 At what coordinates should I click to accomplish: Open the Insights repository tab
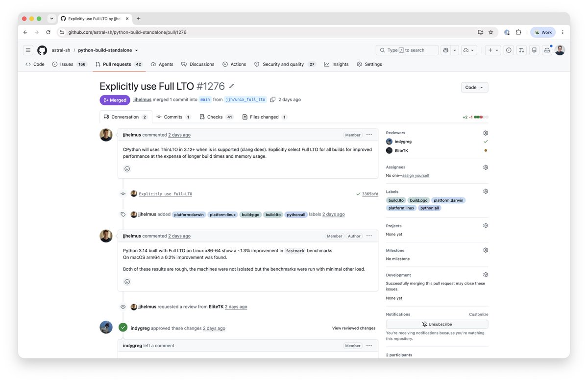tap(336, 64)
